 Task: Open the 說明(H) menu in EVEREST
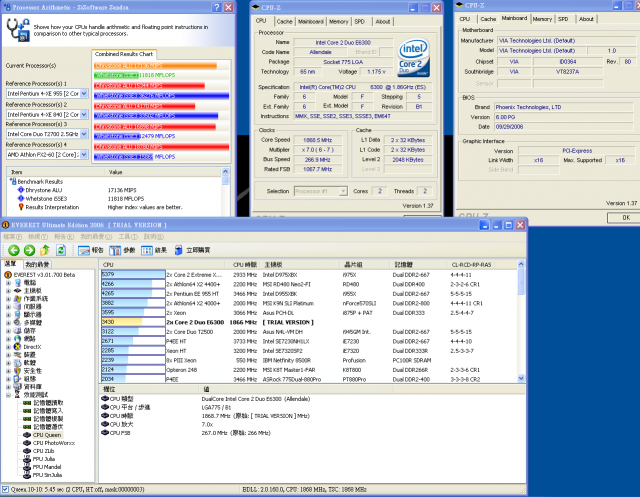tap(153, 237)
